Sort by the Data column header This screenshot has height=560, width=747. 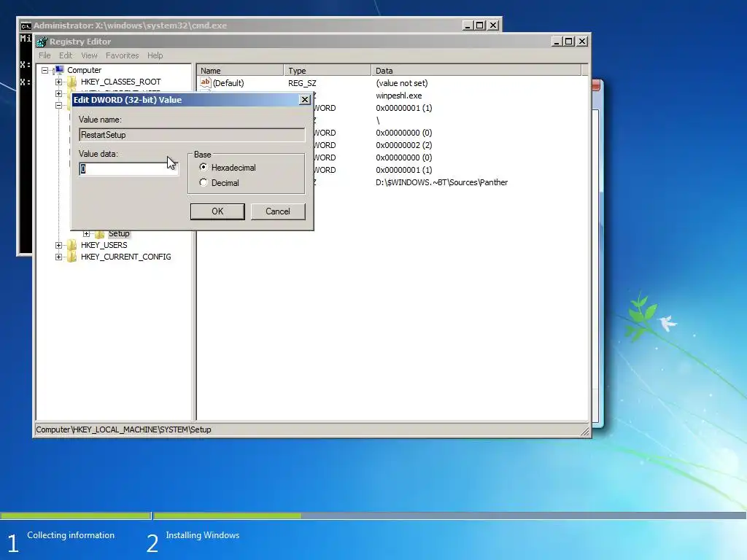pos(476,71)
